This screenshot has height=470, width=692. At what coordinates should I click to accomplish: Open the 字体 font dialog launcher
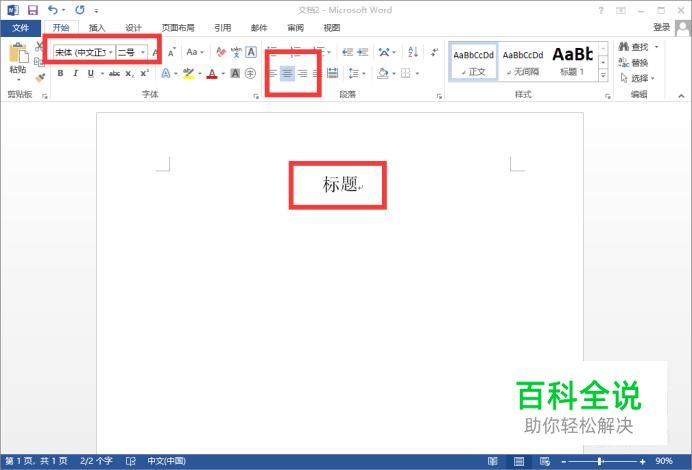point(256,96)
